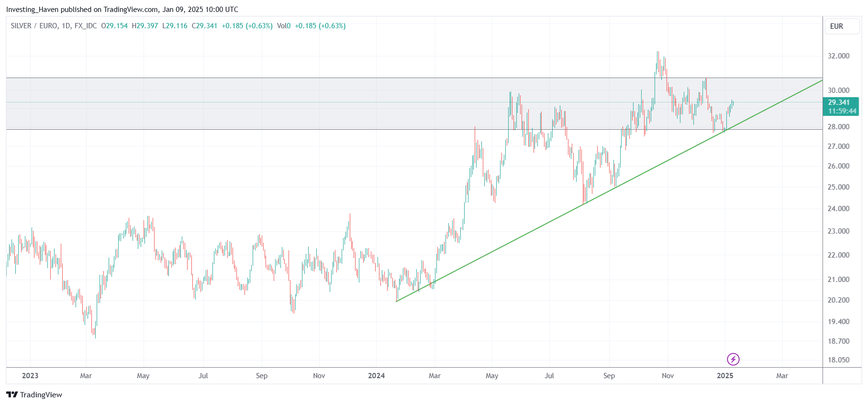Open the EUR currency selector
868x405 pixels.
pyautogui.click(x=841, y=26)
